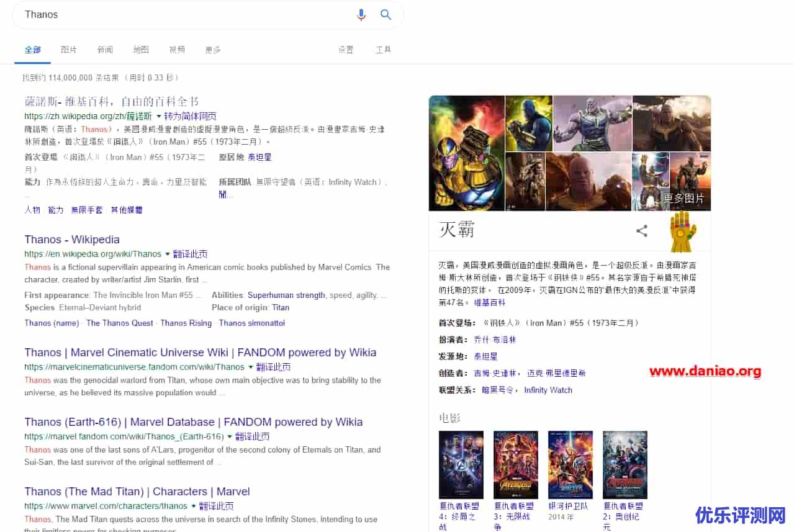The width and height of the screenshot is (794, 532).
Task: Open the 薩諾斯 维基百科 result title
Action: click(112, 101)
